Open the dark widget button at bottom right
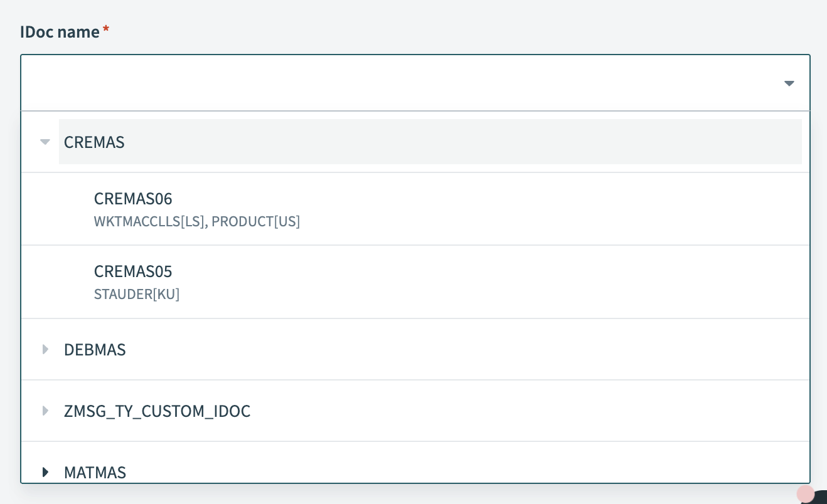This screenshot has height=504, width=827. click(x=821, y=498)
